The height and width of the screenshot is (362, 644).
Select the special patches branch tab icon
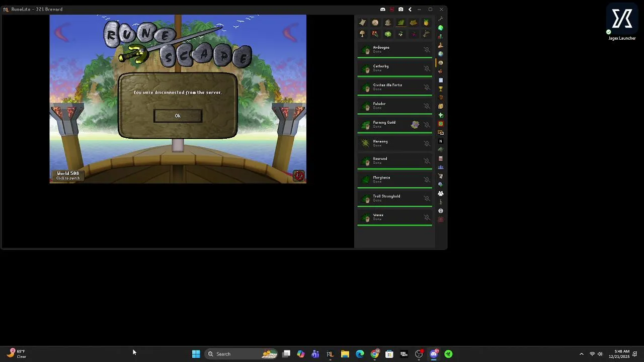coord(426,34)
